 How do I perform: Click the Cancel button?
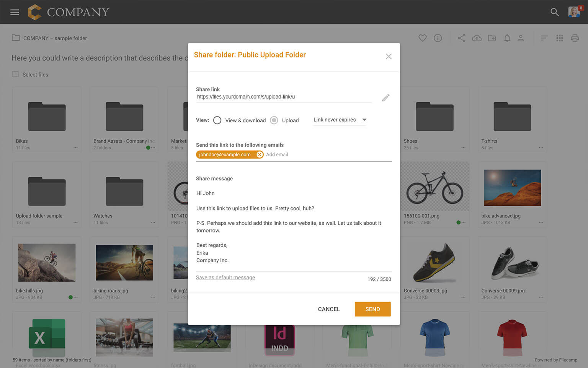click(x=329, y=309)
